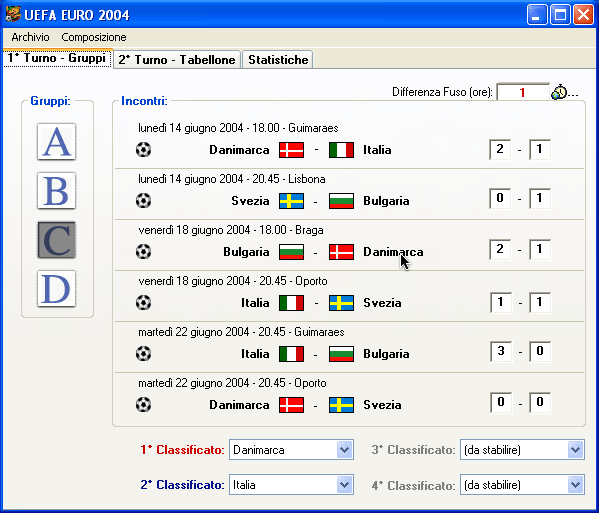This screenshot has width=599, height=513.
Task: Click Italia score field in Italia - Svezia match
Action: [501, 303]
